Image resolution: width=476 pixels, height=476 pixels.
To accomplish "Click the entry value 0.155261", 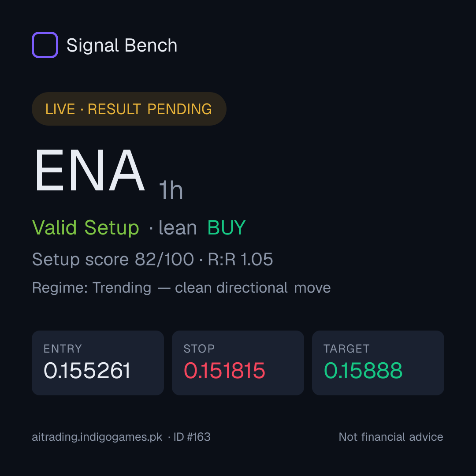I will click(87, 371).
